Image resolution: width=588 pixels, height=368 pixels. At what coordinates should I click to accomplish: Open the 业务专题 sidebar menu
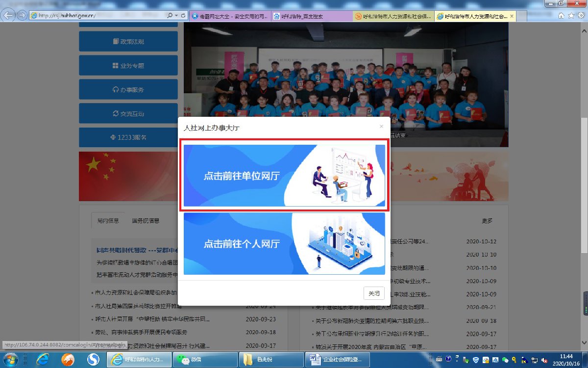128,65
